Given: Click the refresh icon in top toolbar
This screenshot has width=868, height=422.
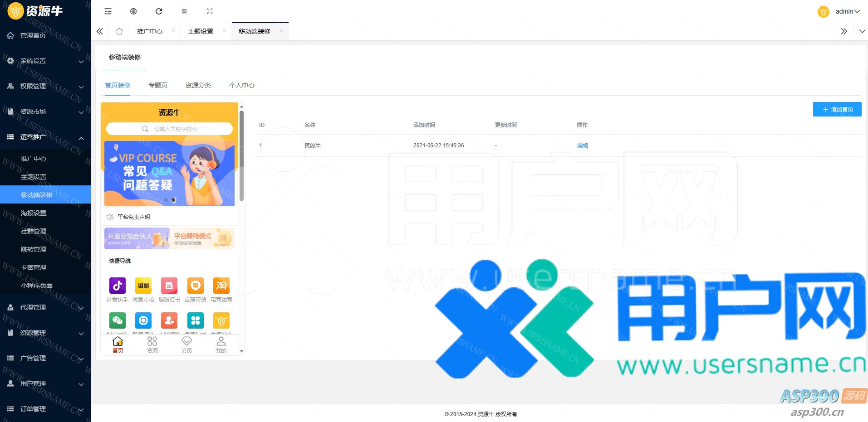Looking at the screenshot, I should [x=159, y=11].
